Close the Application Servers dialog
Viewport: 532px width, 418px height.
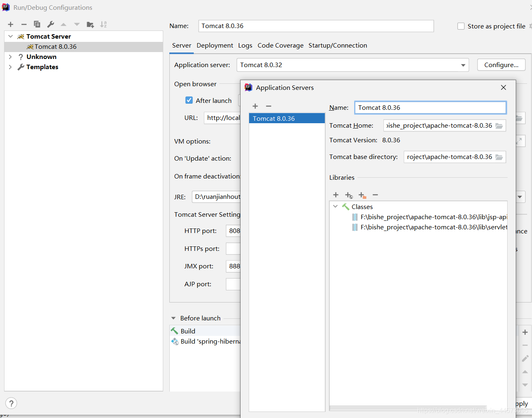click(x=504, y=87)
